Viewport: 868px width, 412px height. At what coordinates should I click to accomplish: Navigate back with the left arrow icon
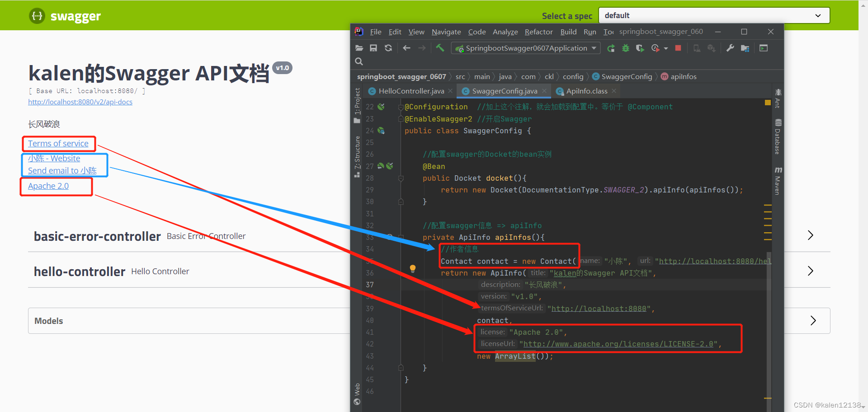[x=406, y=48]
